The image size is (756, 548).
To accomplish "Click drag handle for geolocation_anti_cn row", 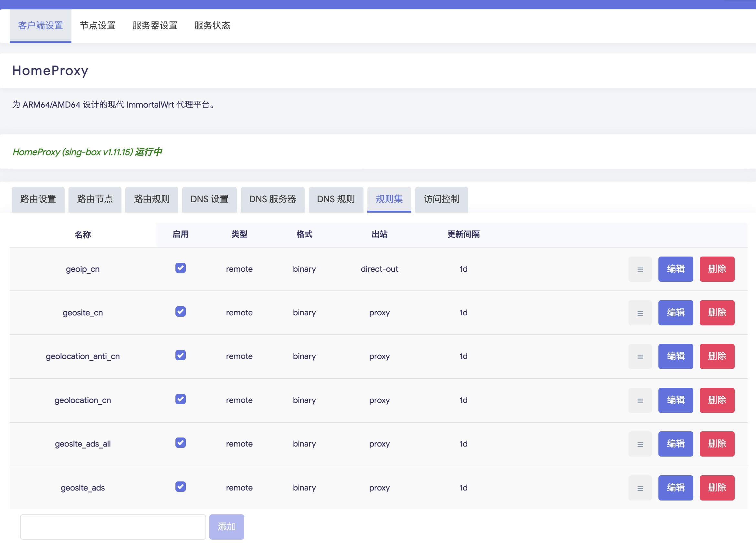I will pyautogui.click(x=640, y=357).
